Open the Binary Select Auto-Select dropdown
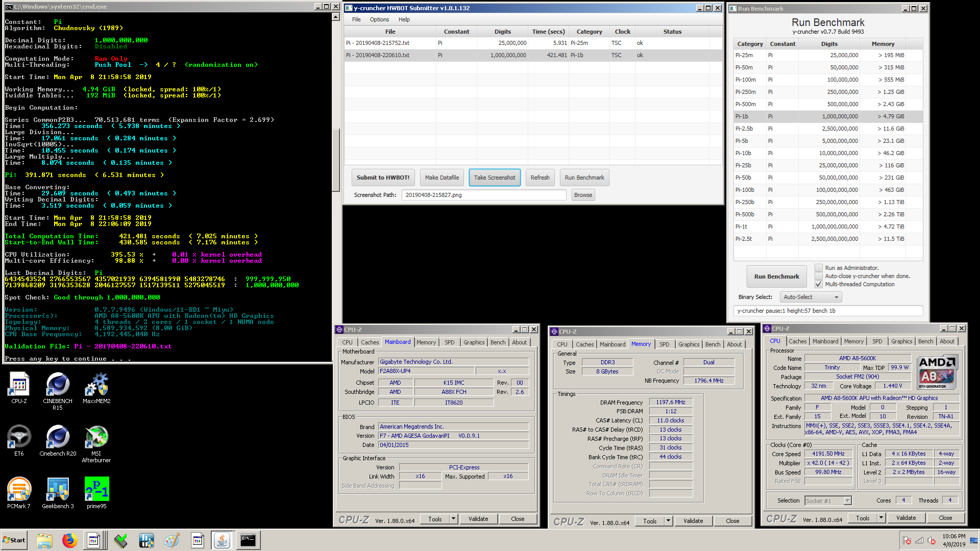 pyautogui.click(x=811, y=297)
